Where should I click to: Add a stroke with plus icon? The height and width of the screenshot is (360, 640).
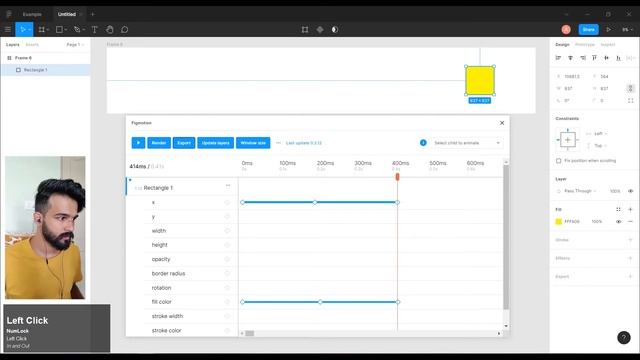[x=631, y=240]
